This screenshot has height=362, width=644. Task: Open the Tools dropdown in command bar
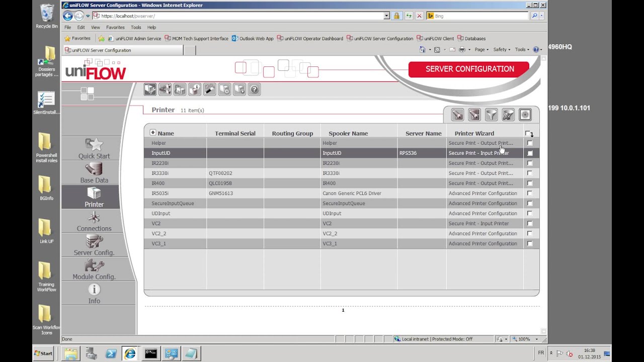pyautogui.click(x=522, y=49)
